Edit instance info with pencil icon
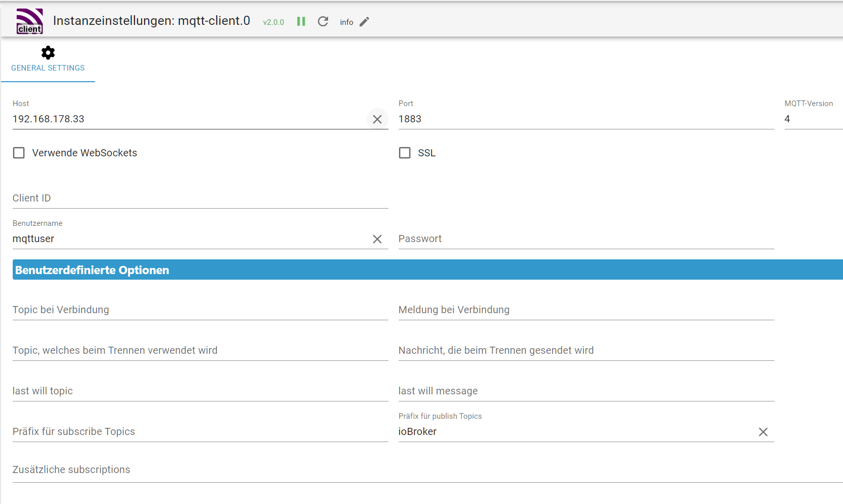Image resolution: width=843 pixels, height=504 pixels. click(364, 22)
